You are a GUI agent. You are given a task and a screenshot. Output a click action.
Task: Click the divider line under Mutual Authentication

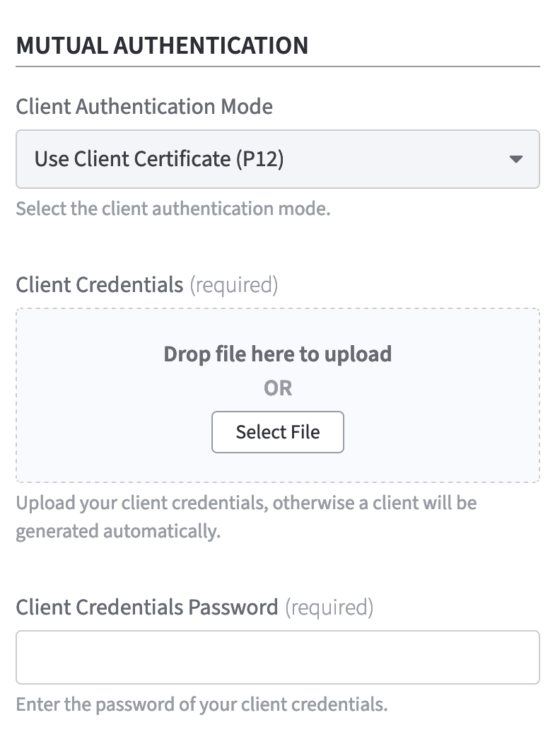tap(277, 66)
